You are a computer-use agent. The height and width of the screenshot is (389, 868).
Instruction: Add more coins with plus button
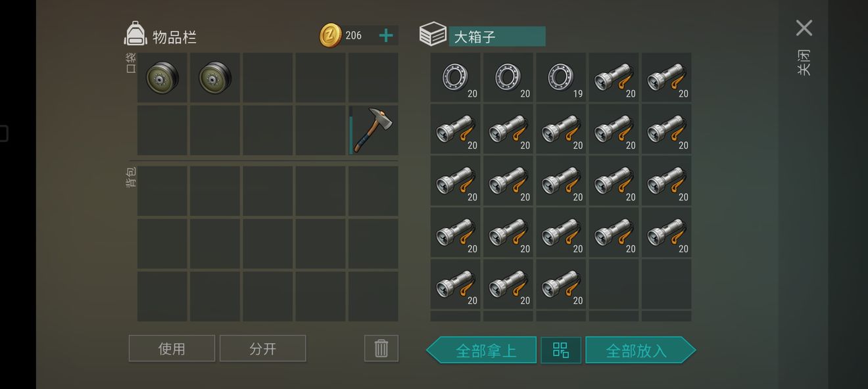coord(386,35)
